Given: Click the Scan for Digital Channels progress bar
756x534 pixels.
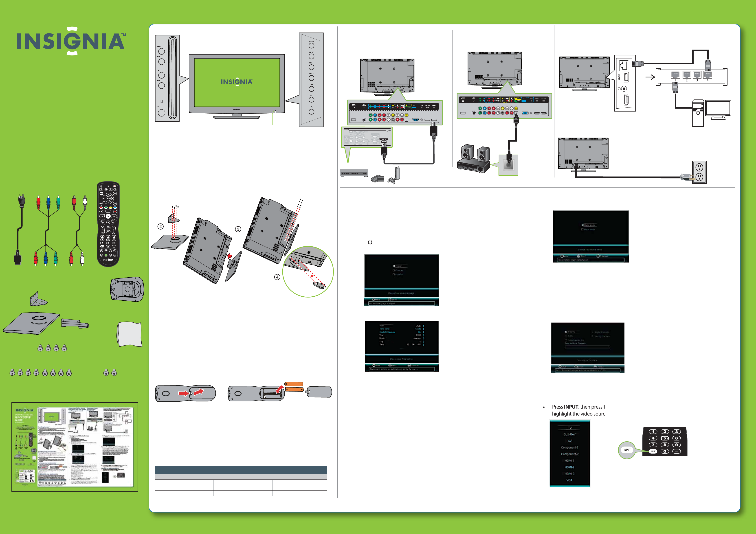Looking at the screenshot, I should (587, 347).
